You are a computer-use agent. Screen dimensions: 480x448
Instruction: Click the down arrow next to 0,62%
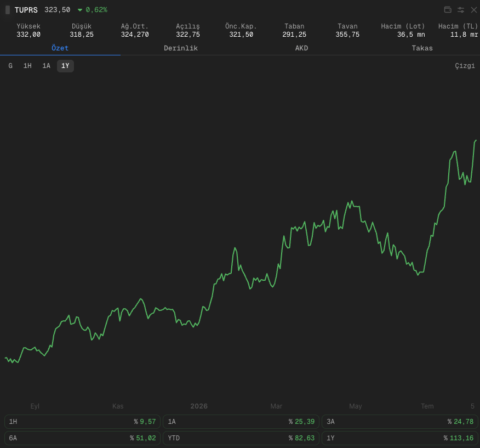coord(80,10)
